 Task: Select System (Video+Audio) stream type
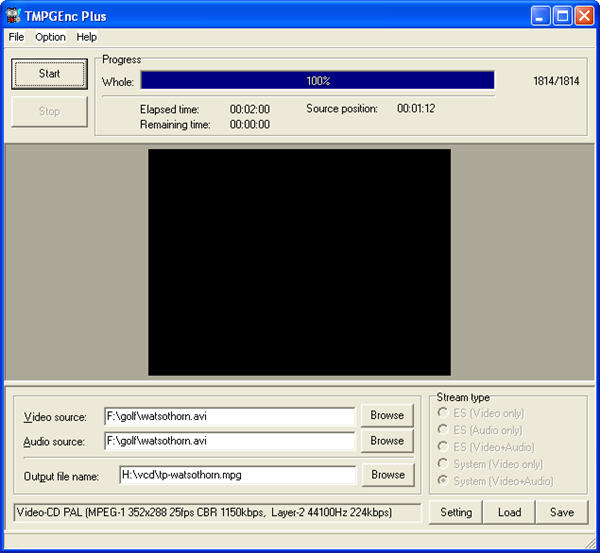pyautogui.click(x=496, y=481)
